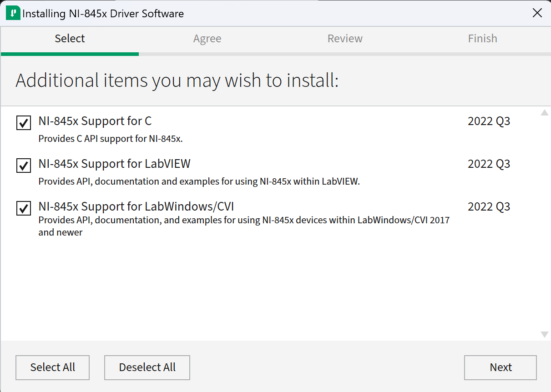This screenshot has height=392, width=551.
Task: Click 2022 Q3 version for Support for C
Action: click(489, 121)
